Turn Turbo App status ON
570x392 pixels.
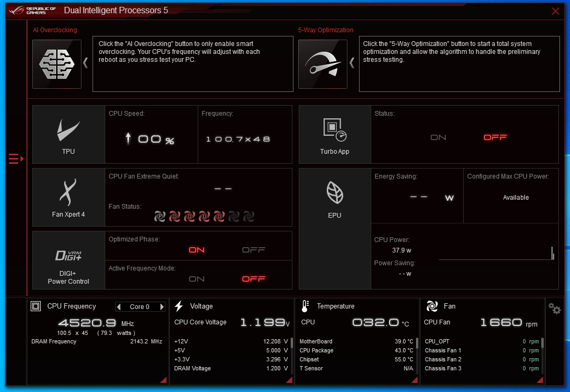pos(438,137)
